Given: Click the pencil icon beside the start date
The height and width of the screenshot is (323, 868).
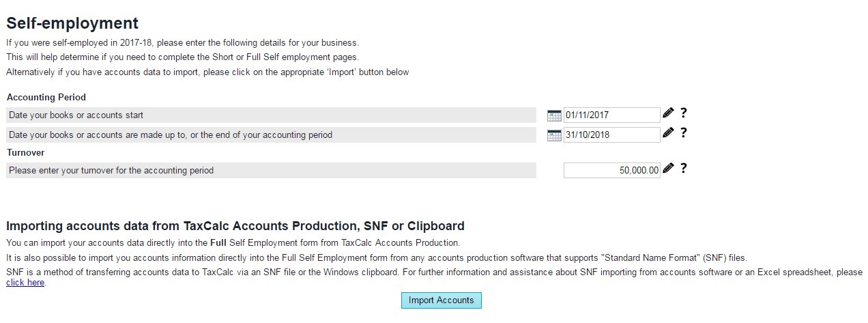Looking at the screenshot, I should pyautogui.click(x=668, y=113).
